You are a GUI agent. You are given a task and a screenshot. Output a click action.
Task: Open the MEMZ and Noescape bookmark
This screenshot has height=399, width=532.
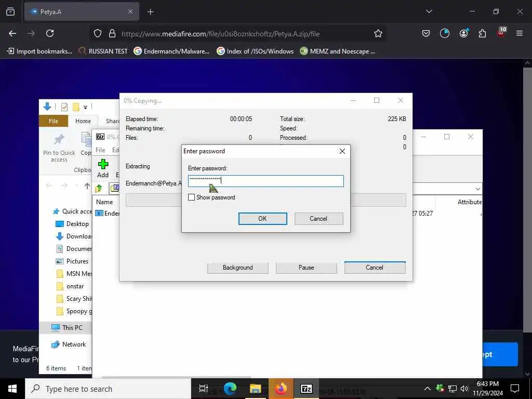tap(338, 51)
